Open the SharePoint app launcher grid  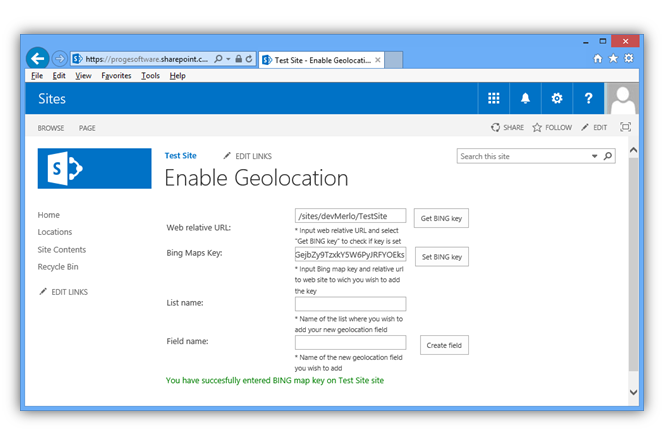[x=494, y=98]
